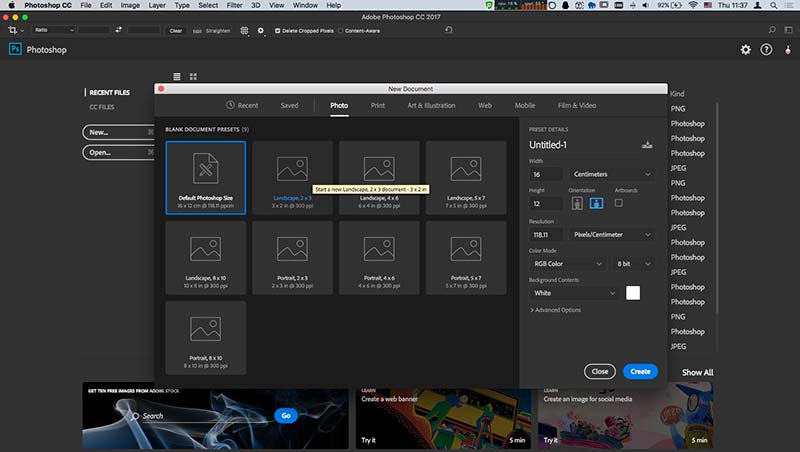800x452 pixels.
Task: Open the Apple menu
Action: coord(11,5)
